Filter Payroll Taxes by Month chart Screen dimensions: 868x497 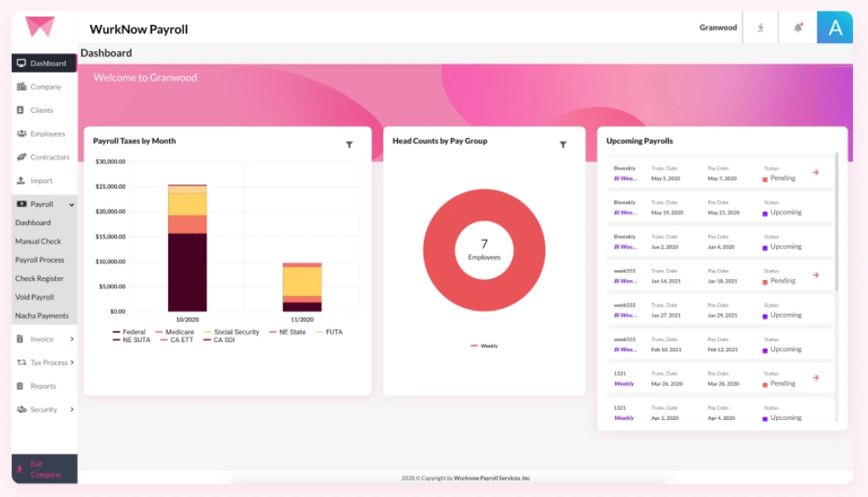349,145
